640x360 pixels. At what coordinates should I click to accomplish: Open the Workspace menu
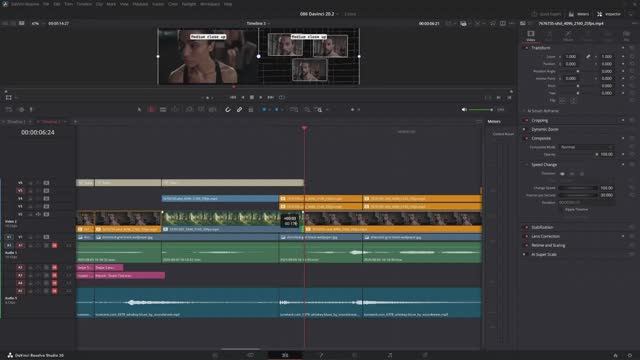coord(210,4)
